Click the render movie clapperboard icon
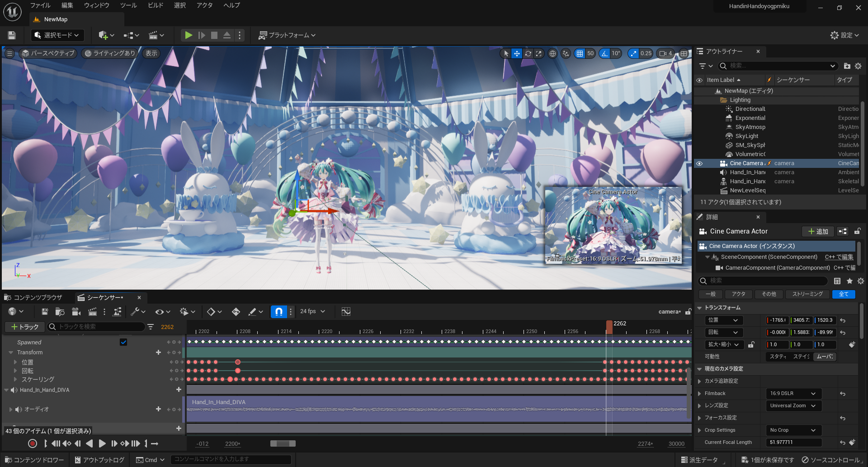The width and height of the screenshot is (868, 467). tap(92, 311)
